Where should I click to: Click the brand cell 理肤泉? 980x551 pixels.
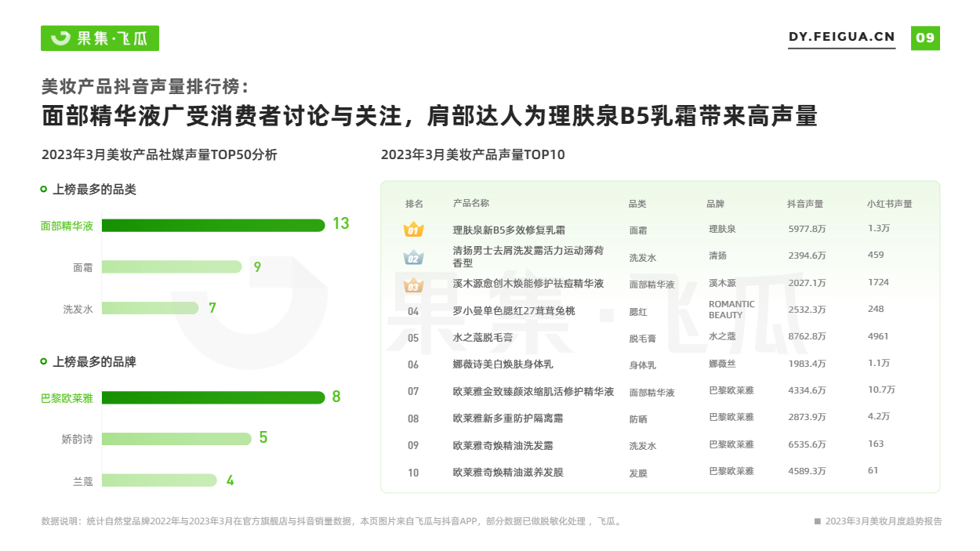click(x=722, y=229)
